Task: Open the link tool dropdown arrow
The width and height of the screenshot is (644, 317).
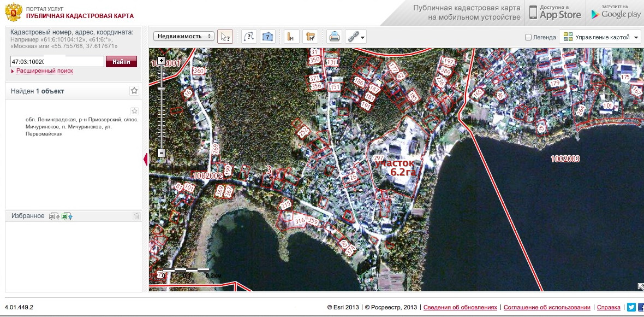Action: pyautogui.click(x=362, y=38)
